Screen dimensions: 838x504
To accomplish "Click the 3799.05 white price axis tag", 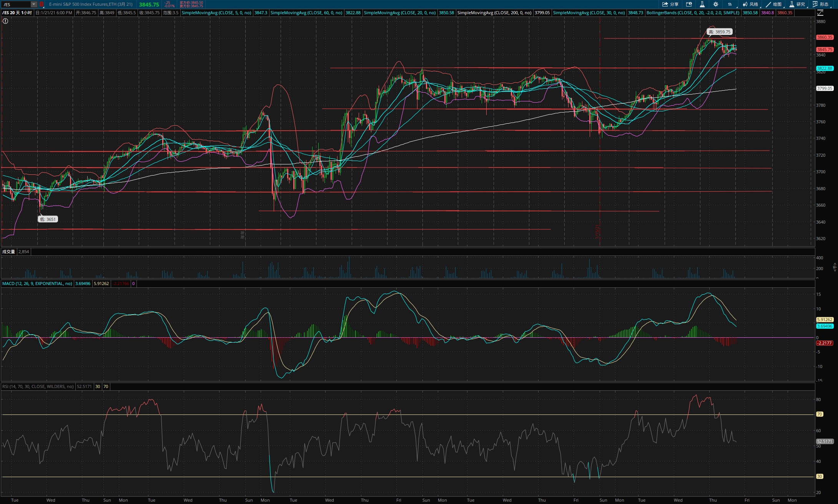I will pyautogui.click(x=825, y=88).
